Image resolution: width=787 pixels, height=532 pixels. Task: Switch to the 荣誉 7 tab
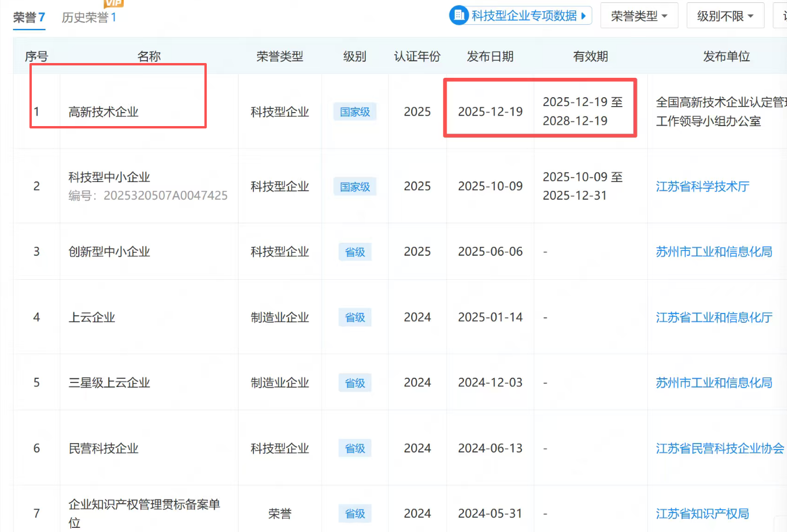pyautogui.click(x=29, y=18)
